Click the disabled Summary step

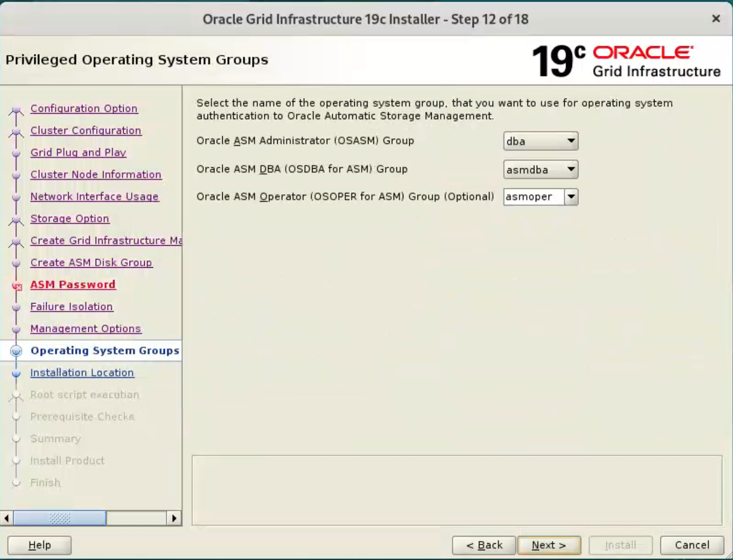[x=55, y=439]
